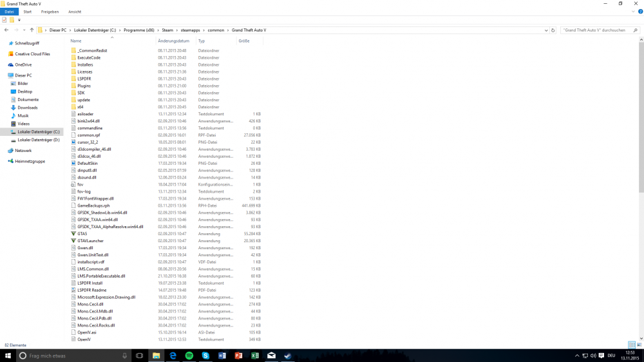Screen dimensions: 644x362
Task: Open quick access toolbar customize dropdown
Action: (19, 20)
